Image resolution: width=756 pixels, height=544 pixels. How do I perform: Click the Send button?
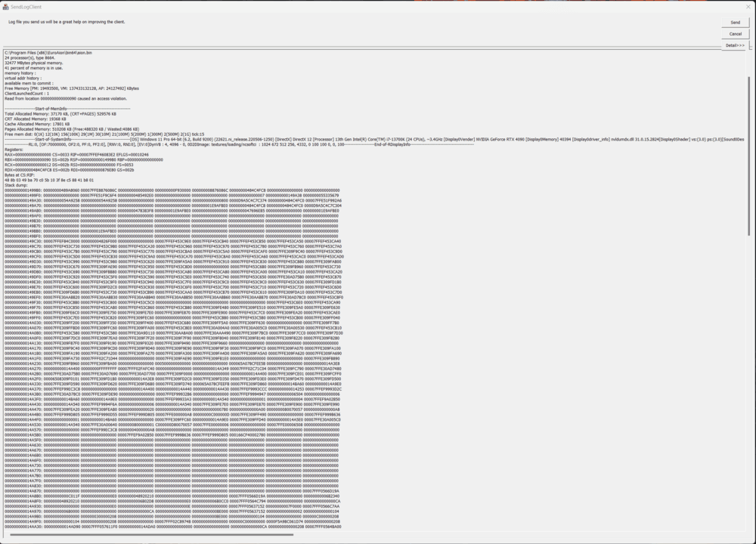pyautogui.click(x=735, y=23)
